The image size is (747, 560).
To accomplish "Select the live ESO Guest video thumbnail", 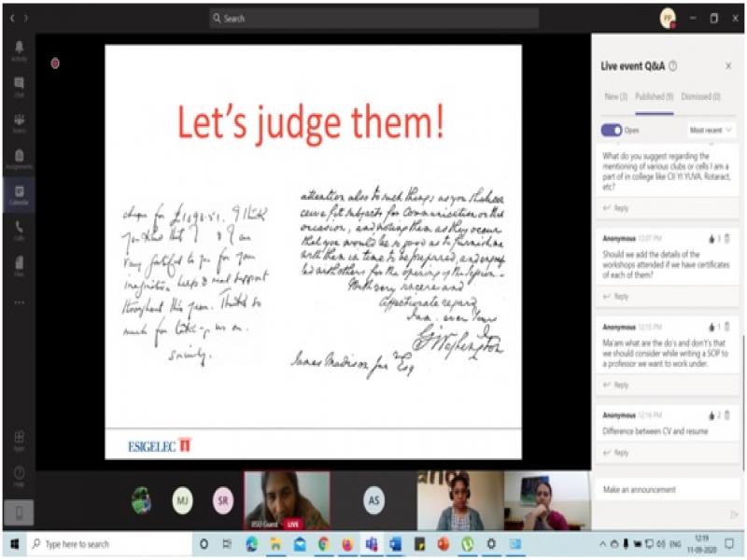I will point(286,499).
